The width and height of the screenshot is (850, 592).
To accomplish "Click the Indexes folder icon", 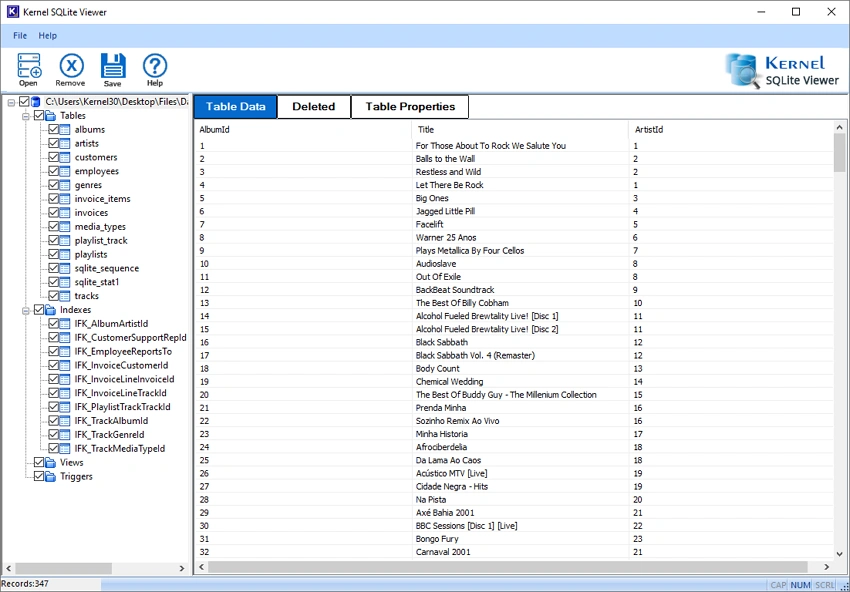I will [50, 310].
